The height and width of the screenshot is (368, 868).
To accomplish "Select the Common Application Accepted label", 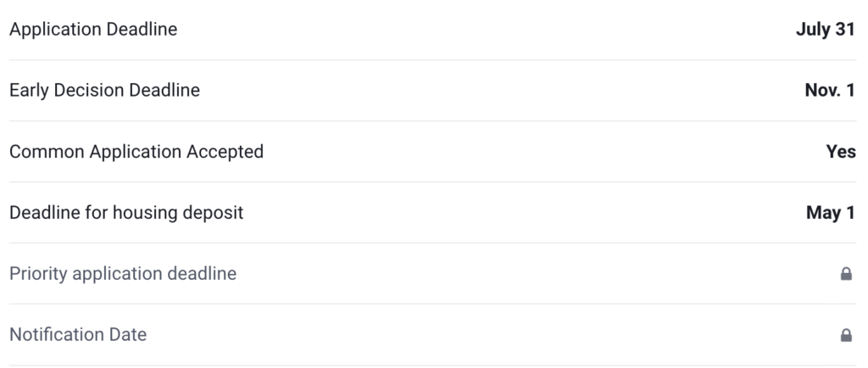I will pos(136,152).
